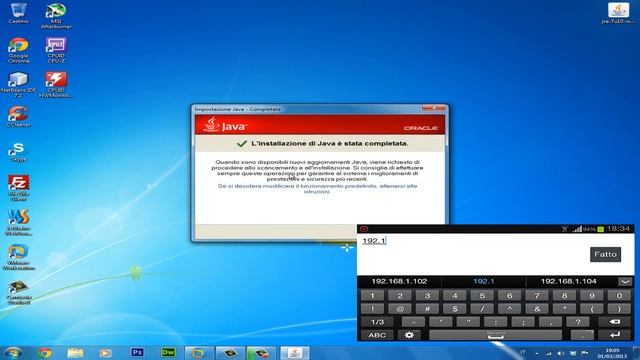This screenshot has width=640, height=360.
Task: Expand the keyboard suggestions with the chevron
Action: (x=625, y=282)
